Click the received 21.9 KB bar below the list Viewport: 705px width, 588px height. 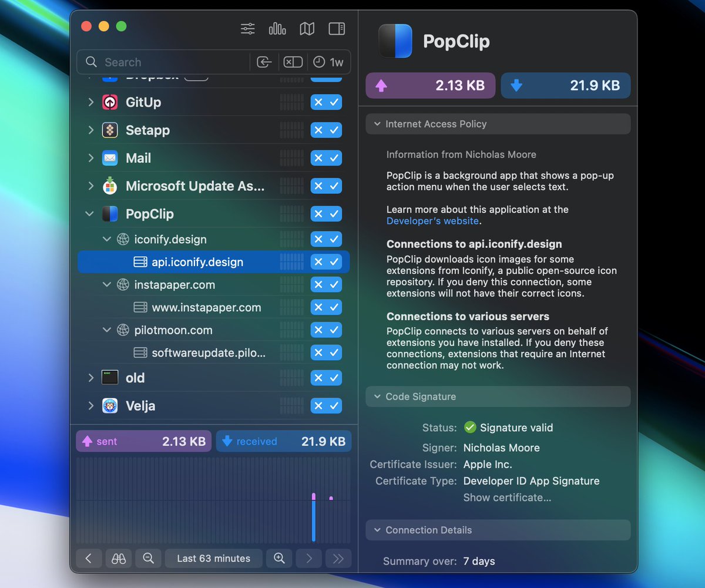(284, 442)
